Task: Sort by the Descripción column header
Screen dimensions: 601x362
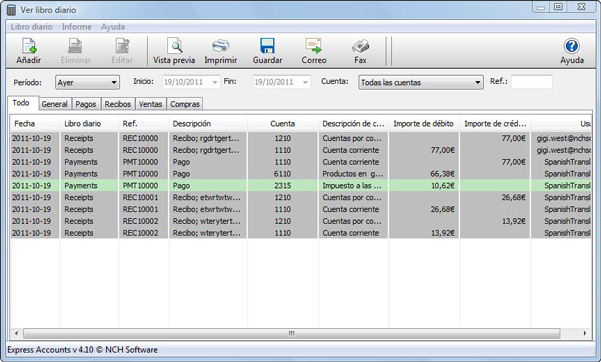Action: point(208,123)
